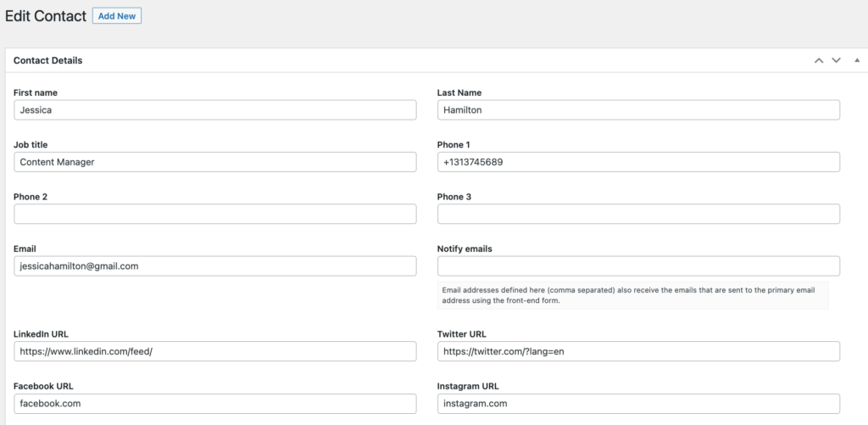
Task: Click the Last Name field with Hamilton
Action: coord(638,109)
